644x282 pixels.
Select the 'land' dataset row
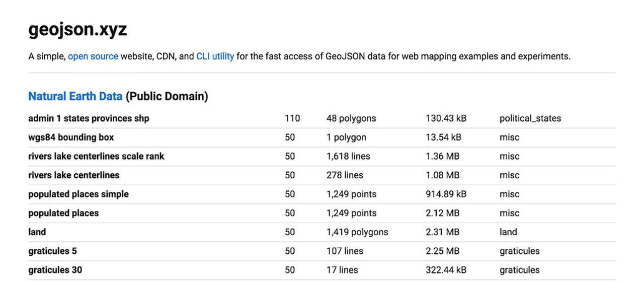(x=37, y=232)
